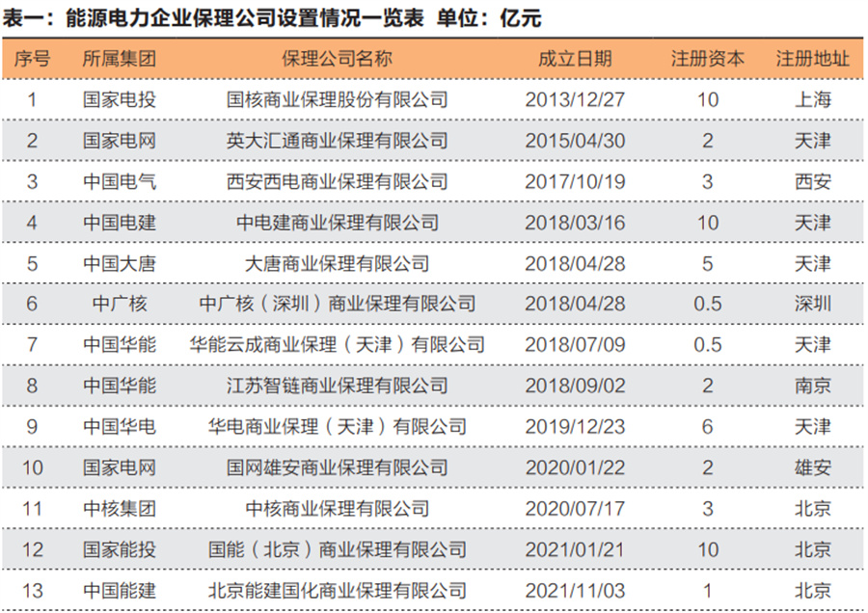Click date 2017/10/19
This screenshot has height=613, width=868.
pos(575,181)
